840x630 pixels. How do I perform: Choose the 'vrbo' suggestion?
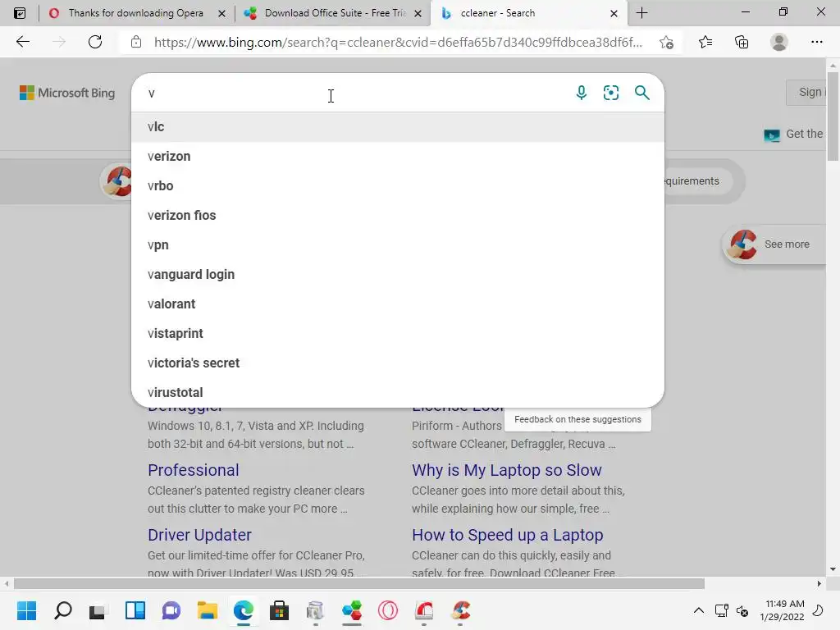398,186
